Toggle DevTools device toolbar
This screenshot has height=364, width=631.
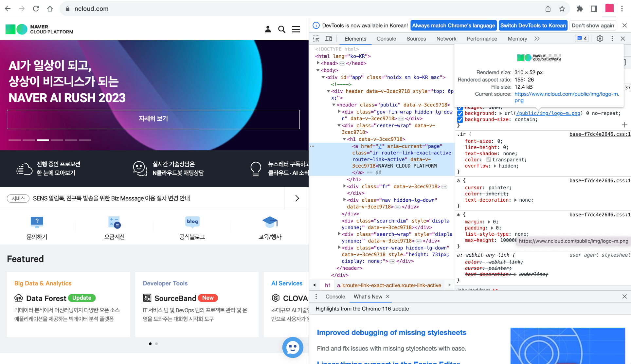pos(329,39)
